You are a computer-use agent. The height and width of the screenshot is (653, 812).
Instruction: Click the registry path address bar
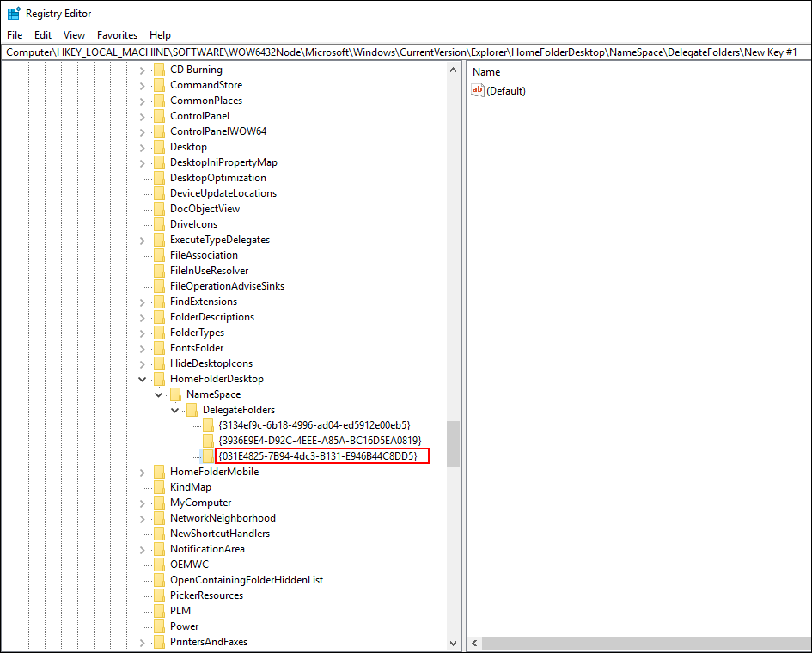click(x=406, y=52)
